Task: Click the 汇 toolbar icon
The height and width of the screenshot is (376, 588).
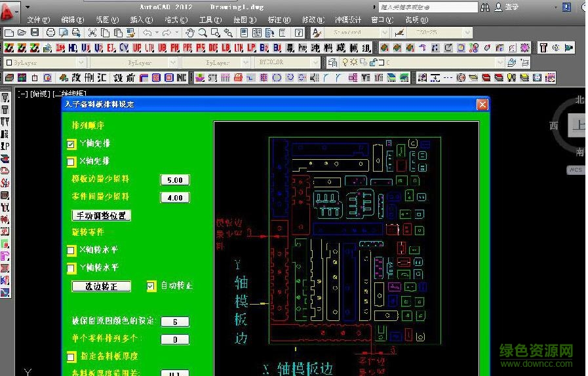Action: click(x=102, y=77)
